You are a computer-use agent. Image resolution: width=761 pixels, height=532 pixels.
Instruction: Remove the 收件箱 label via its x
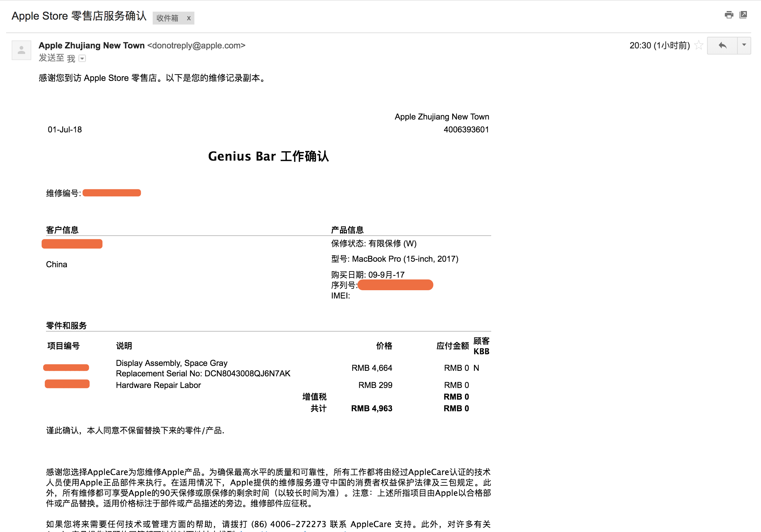tap(189, 18)
